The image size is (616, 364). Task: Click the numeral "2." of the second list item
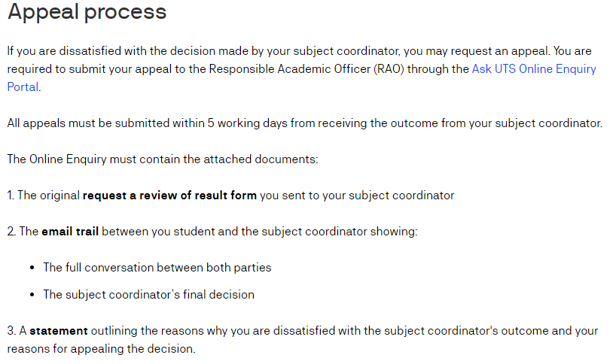[x=11, y=232]
